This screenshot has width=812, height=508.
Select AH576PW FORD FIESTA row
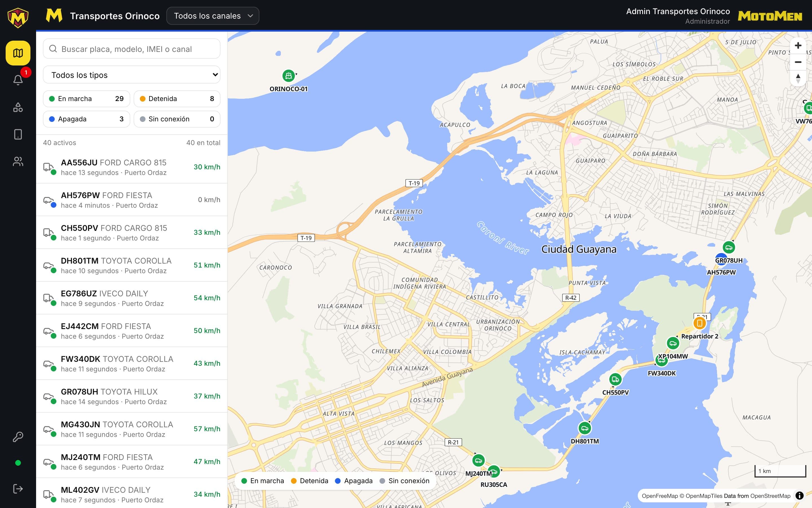pos(132,200)
